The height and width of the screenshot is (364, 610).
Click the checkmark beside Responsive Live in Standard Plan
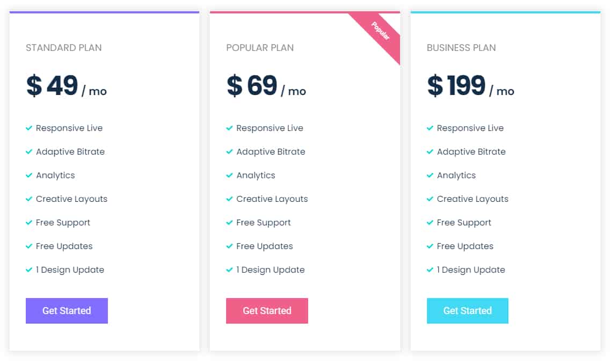point(28,128)
